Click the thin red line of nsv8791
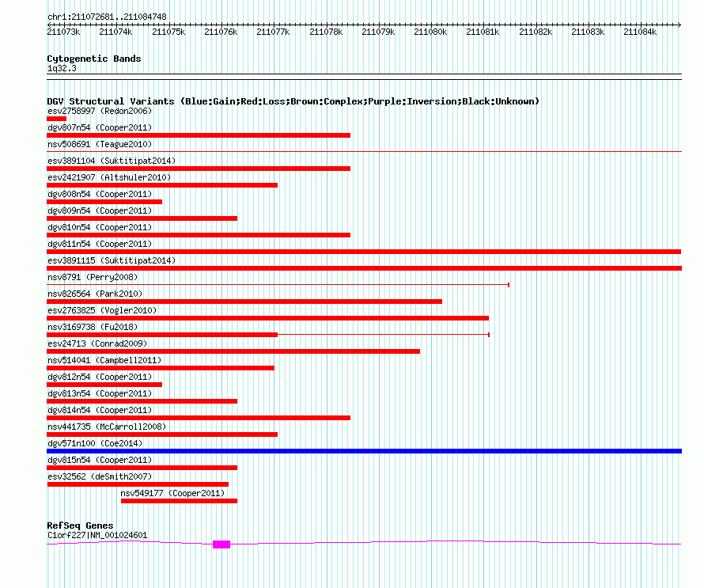 278,285
